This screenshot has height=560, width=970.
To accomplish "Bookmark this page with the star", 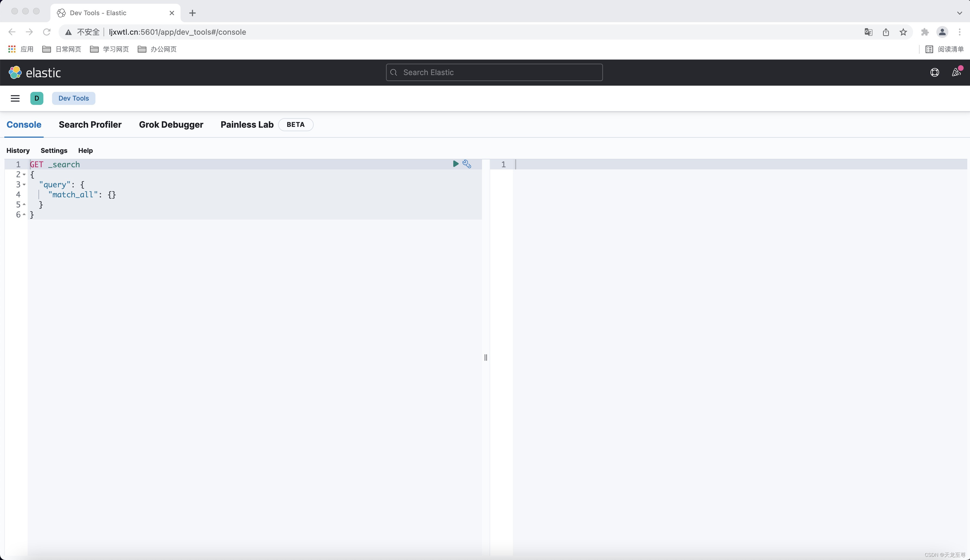I will click(903, 32).
